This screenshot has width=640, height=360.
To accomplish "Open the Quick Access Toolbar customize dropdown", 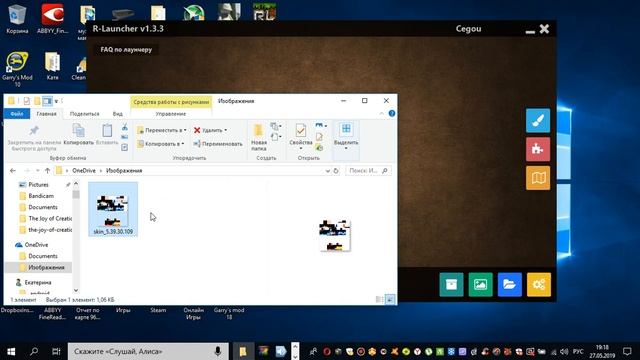I will pyautogui.click(x=56, y=101).
